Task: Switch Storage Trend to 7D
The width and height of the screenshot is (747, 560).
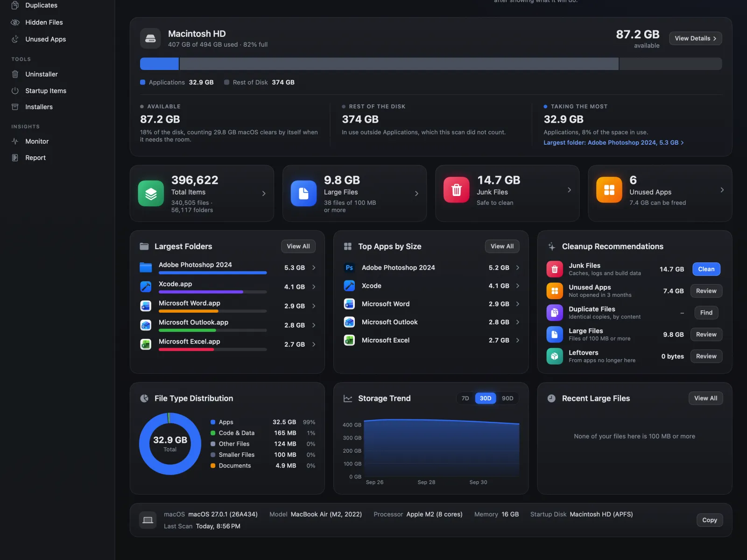Action: [x=465, y=398]
